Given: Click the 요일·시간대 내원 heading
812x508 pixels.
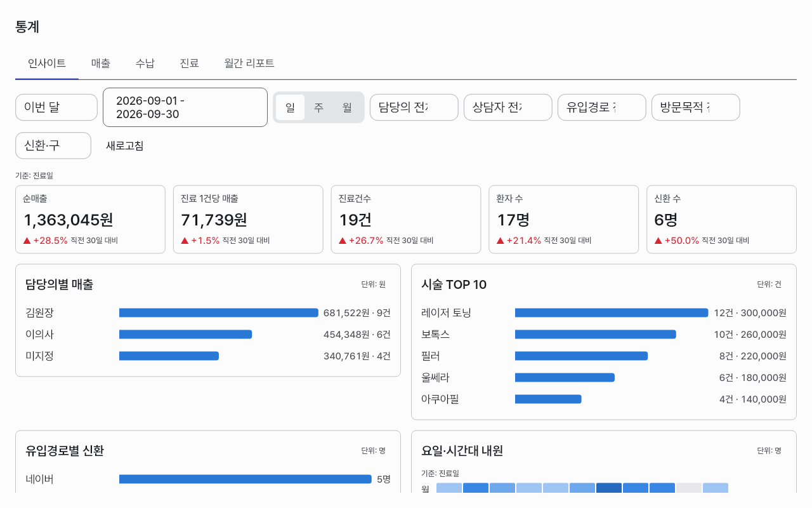Looking at the screenshot, I should coord(462,451).
